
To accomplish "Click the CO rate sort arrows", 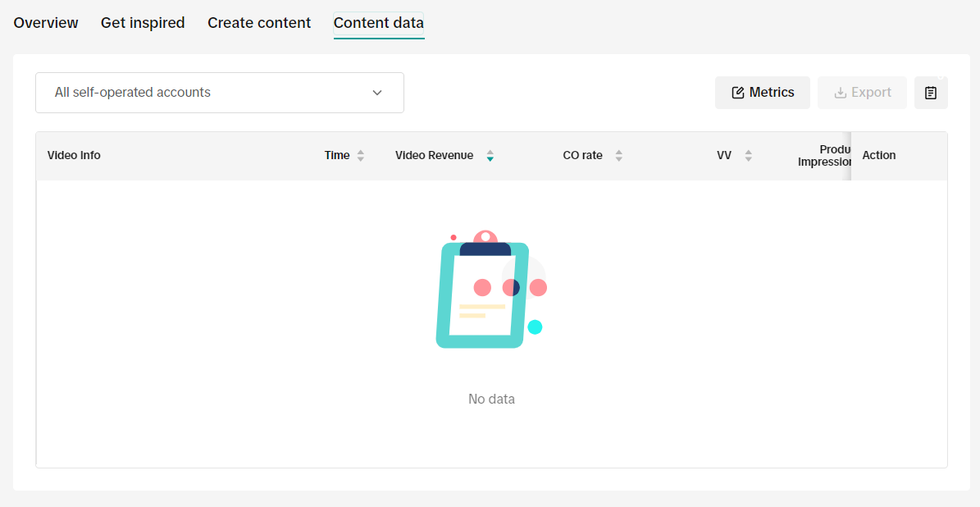I will tap(618, 156).
